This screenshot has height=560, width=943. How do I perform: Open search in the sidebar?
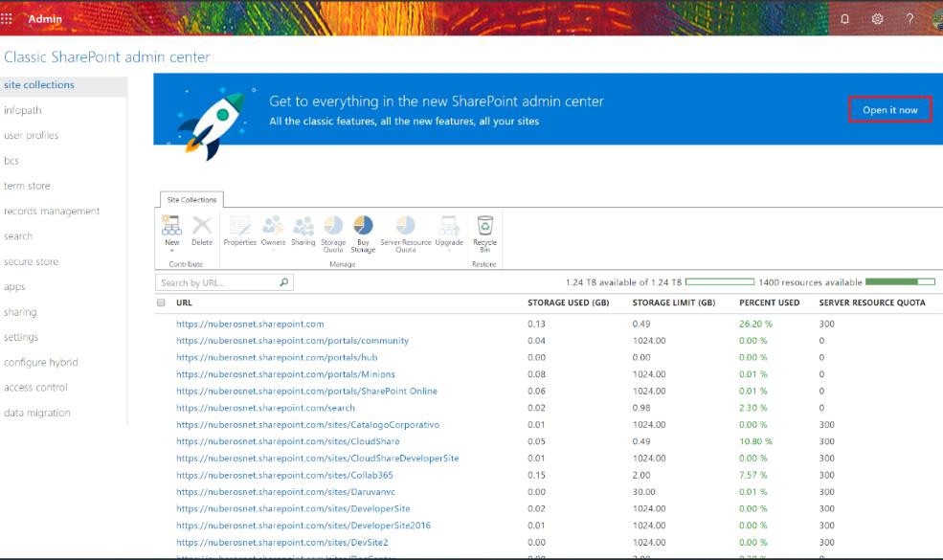tap(18, 236)
